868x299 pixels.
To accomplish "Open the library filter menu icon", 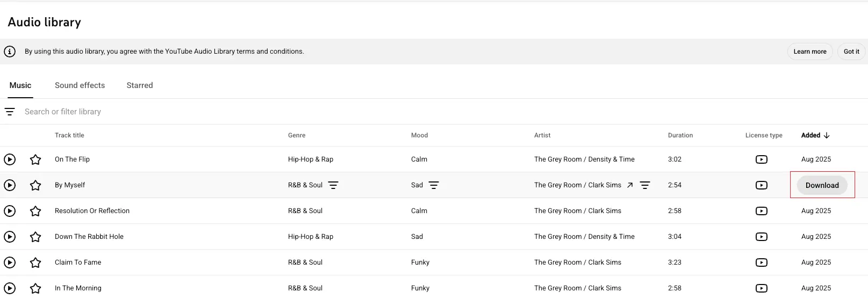I will [10, 112].
